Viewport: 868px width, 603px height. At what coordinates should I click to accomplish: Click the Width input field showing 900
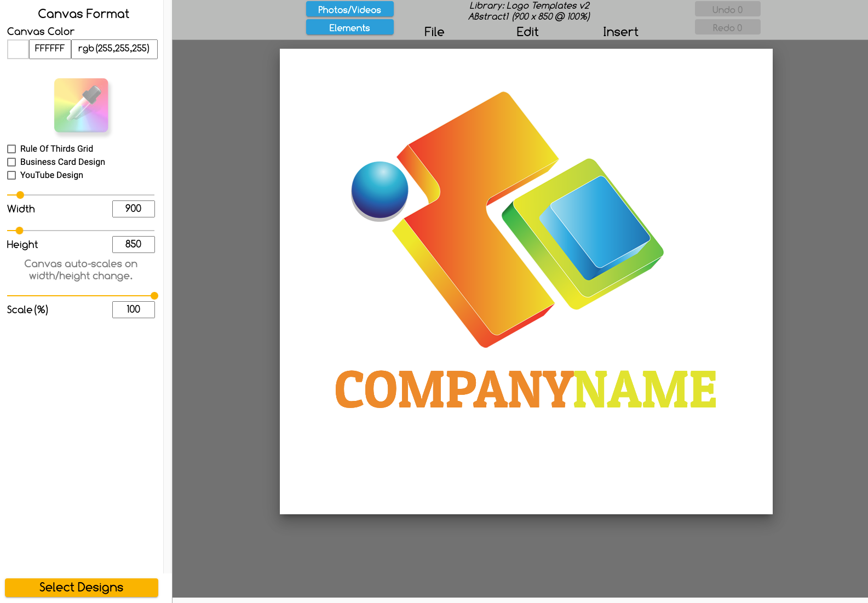[133, 209]
